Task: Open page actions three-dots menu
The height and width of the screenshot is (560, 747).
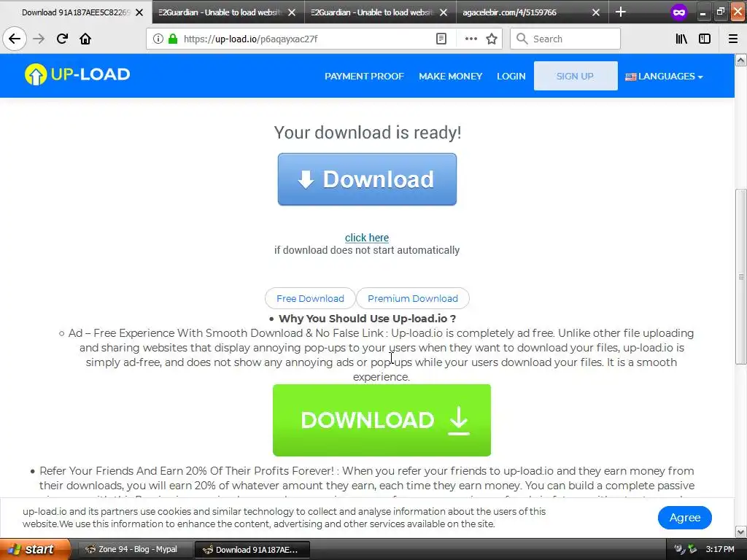Action: 471,39
